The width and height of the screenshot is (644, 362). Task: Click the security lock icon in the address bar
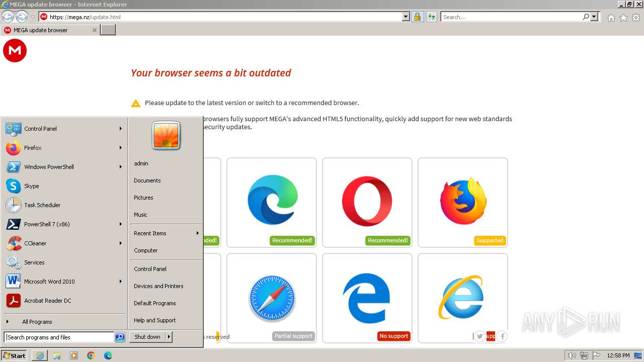417,17
